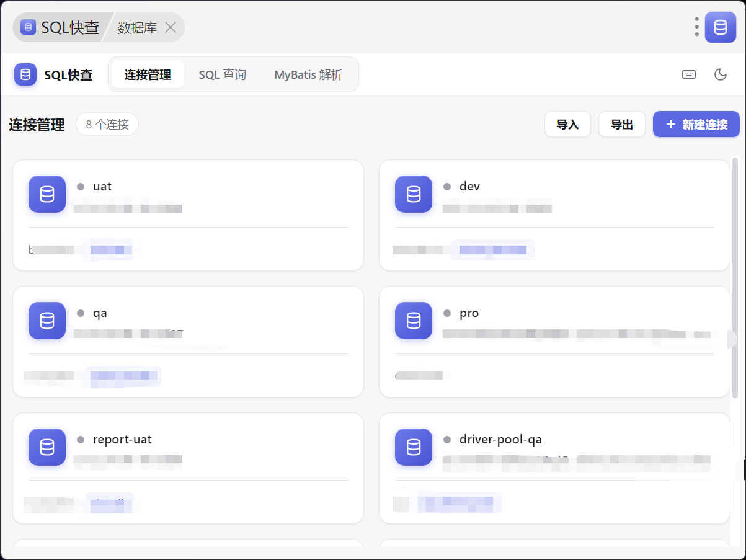Switch to MyBatis 解析 tab
746x560 pixels.
308,74
